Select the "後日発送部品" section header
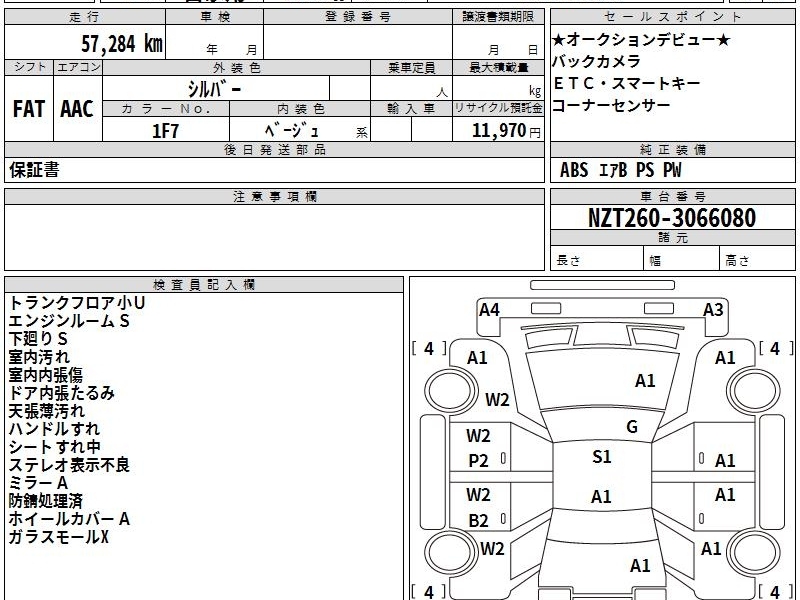 tap(274, 149)
